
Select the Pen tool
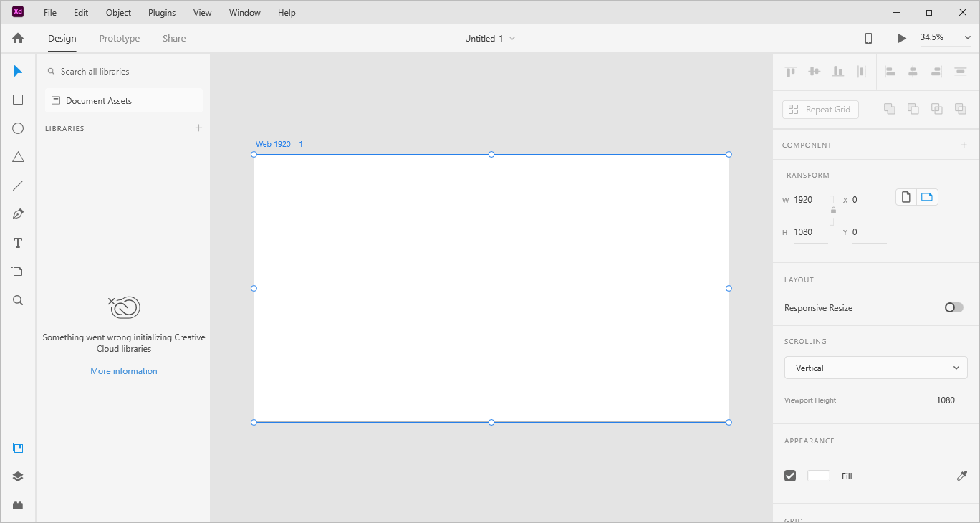(18, 214)
